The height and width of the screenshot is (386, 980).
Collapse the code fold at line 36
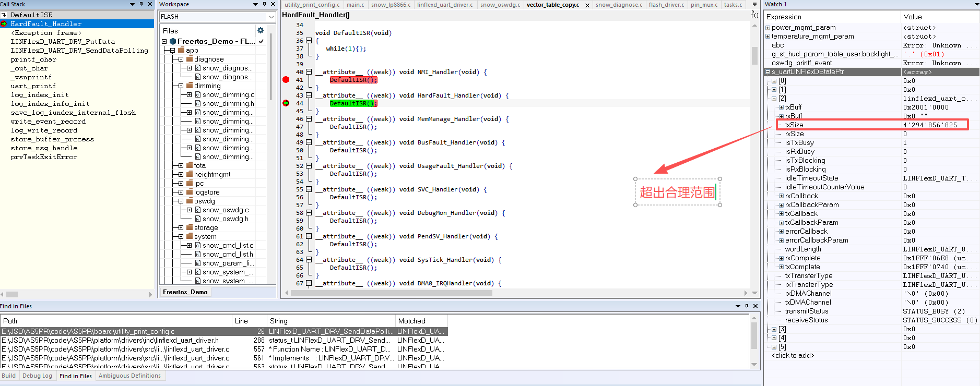pyautogui.click(x=309, y=41)
